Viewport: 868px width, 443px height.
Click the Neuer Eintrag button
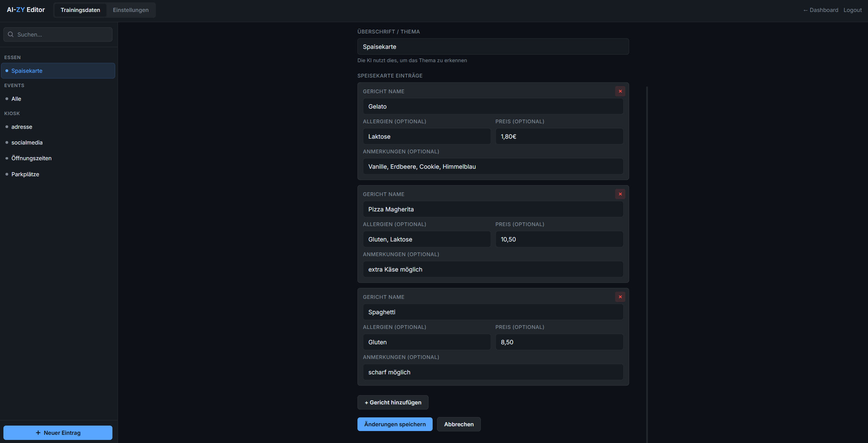click(x=58, y=433)
